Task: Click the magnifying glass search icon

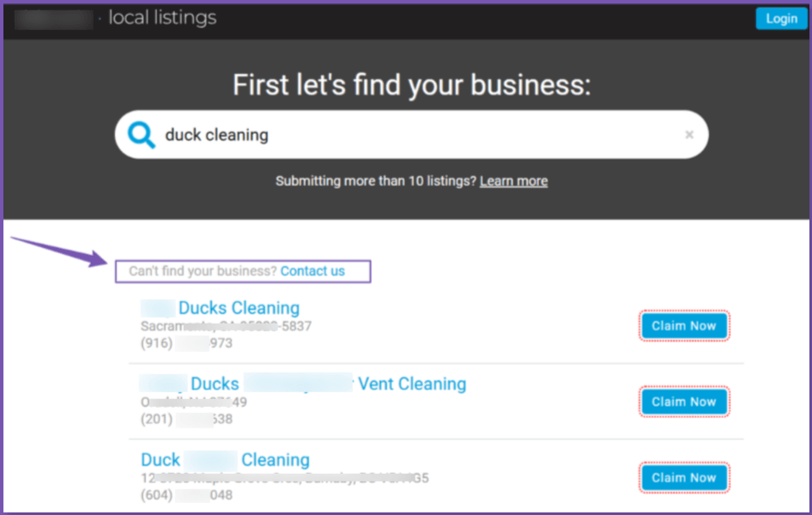Action: 141,135
